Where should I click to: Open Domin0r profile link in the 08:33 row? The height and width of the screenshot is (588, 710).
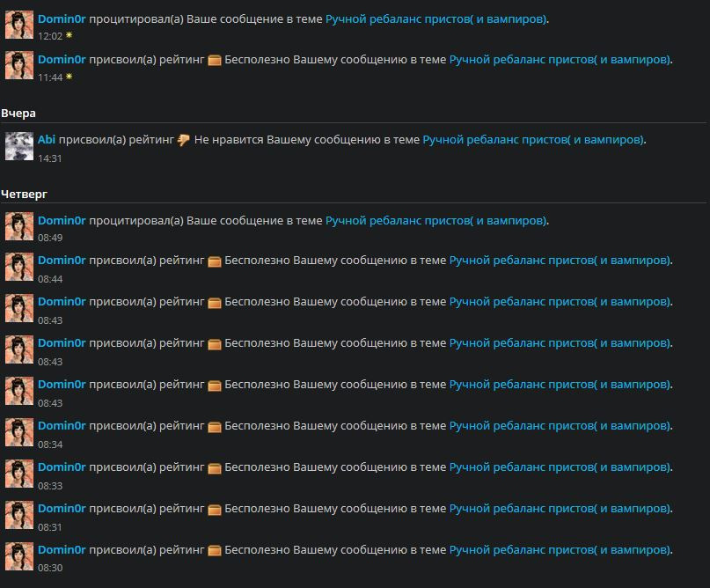pyautogui.click(x=62, y=467)
